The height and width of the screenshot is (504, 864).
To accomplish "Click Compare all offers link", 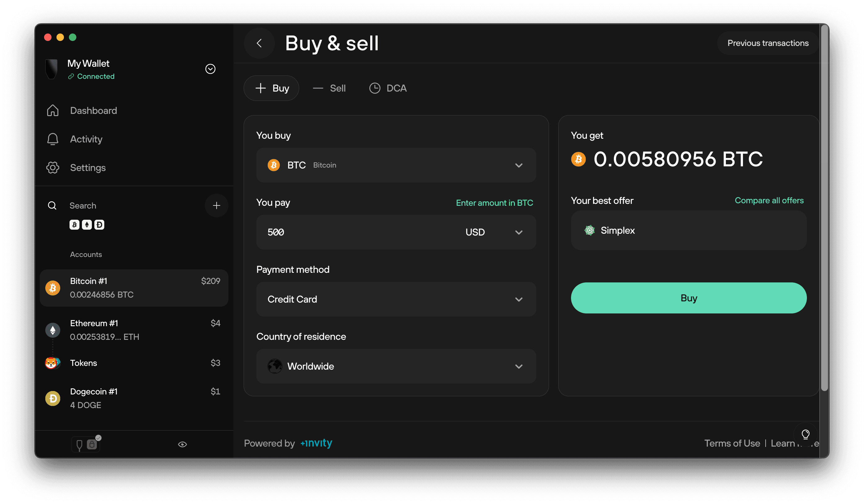I will pyautogui.click(x=769, y=200).
